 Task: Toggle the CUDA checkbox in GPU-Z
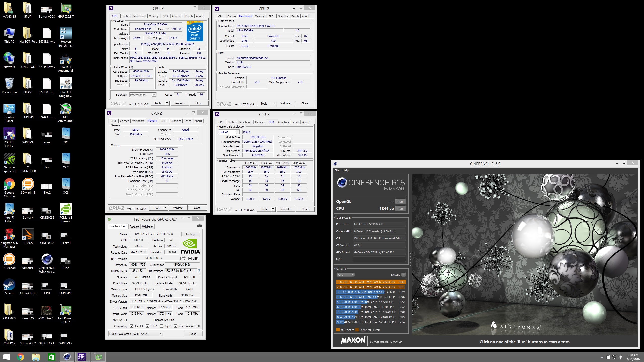(x=147, y=326)
